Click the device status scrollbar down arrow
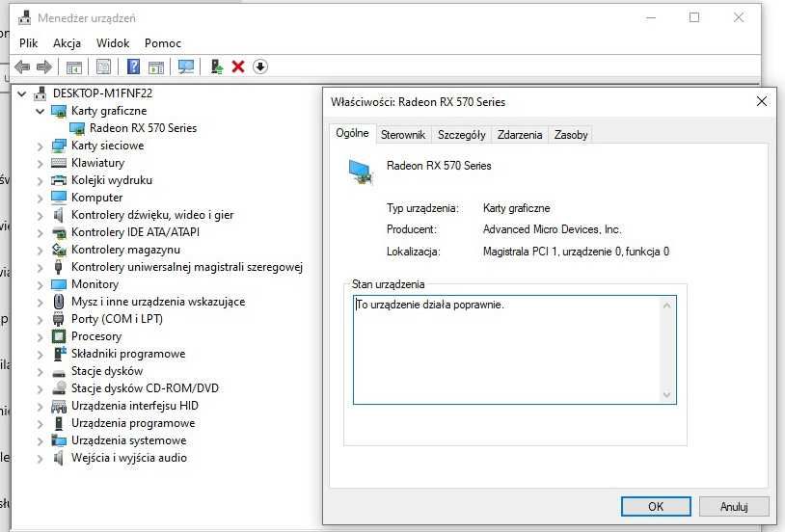 click(666, 395)
